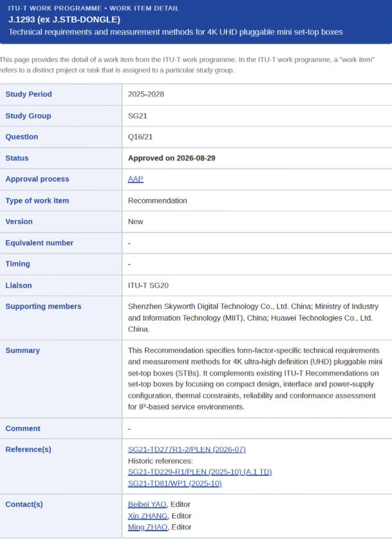Click the Supporting members company list text

pyautogui.click(x=253, y=317)
